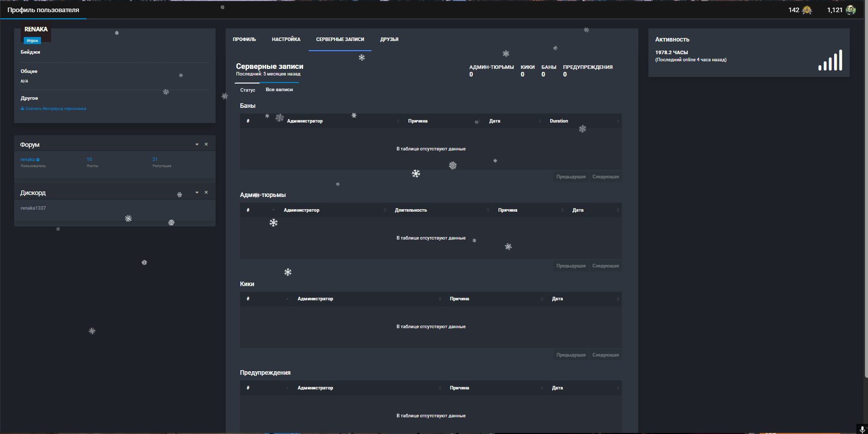Open the НАСТРОЙКА tab
This screenshot has width=868, height=434.
[286, 40]
